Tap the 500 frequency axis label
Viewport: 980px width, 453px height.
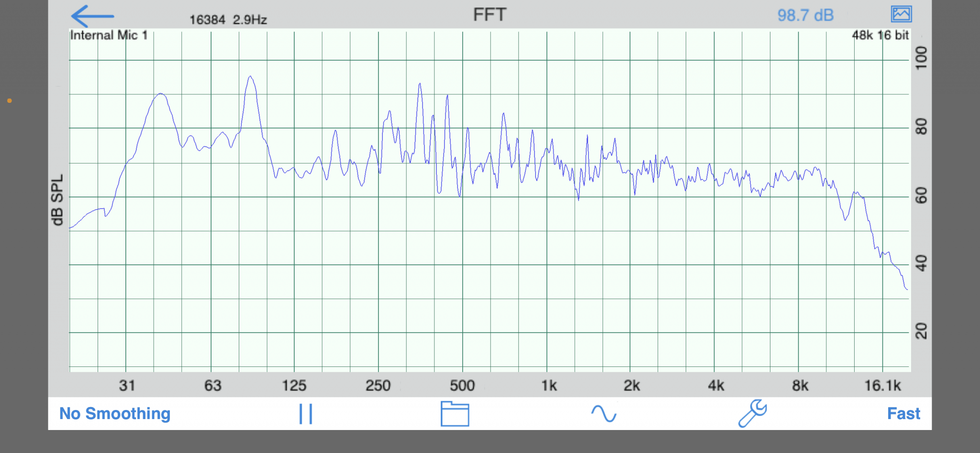tap(462, 386)
